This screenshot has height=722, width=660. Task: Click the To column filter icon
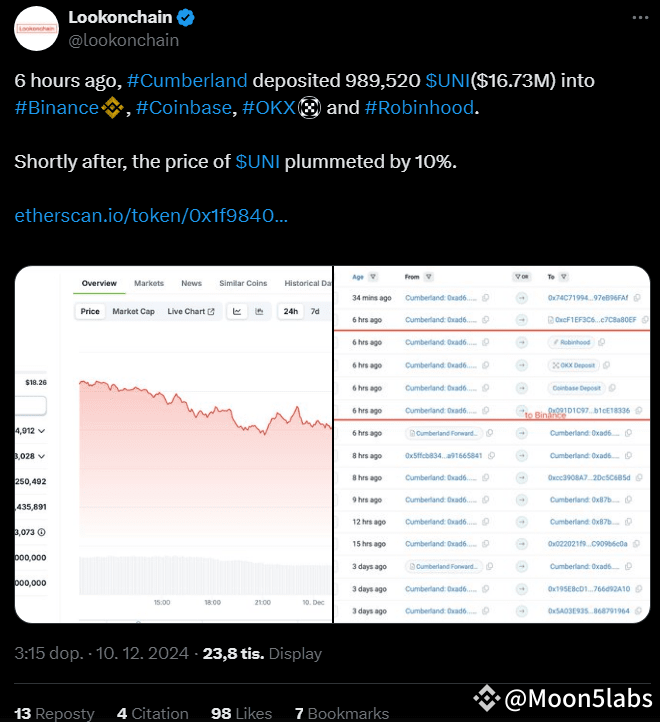(x=567, y=276)
